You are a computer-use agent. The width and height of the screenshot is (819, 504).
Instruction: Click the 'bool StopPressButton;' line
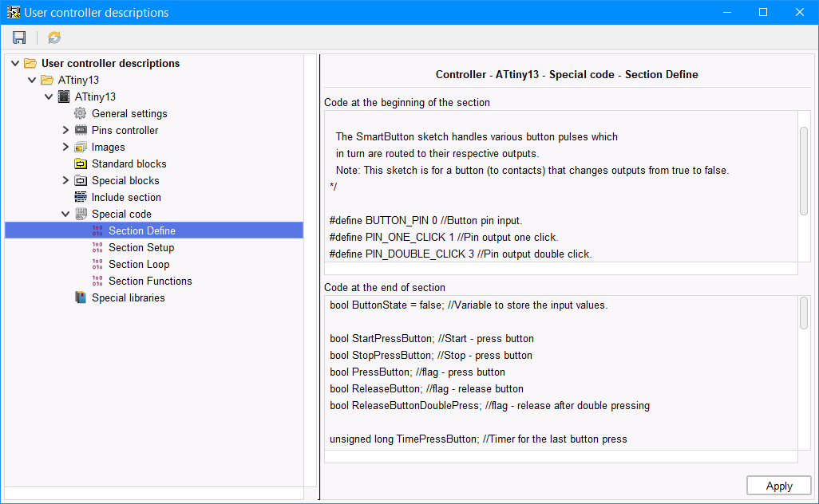point(431,355)
